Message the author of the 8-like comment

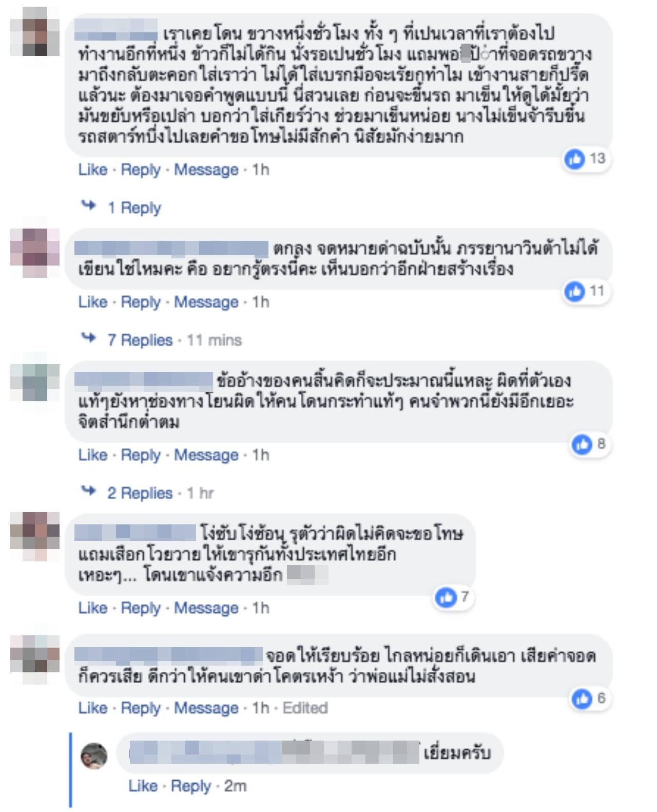206,455
